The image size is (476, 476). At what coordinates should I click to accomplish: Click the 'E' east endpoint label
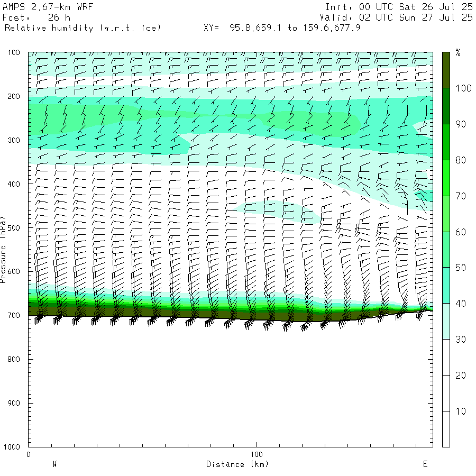coord(425,464)
